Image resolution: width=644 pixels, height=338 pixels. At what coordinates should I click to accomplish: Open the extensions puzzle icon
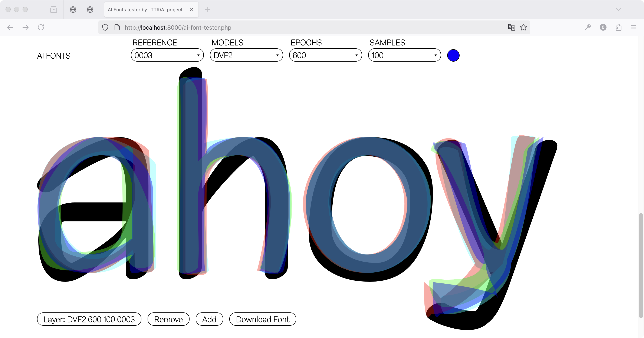pyautogui.click(x=618, y=27)
